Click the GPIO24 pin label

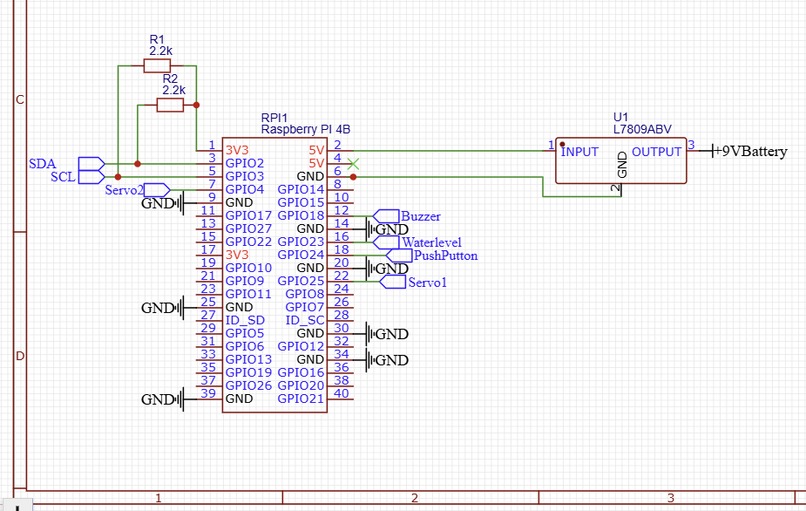pyautogui.click(x=301, y=255)
